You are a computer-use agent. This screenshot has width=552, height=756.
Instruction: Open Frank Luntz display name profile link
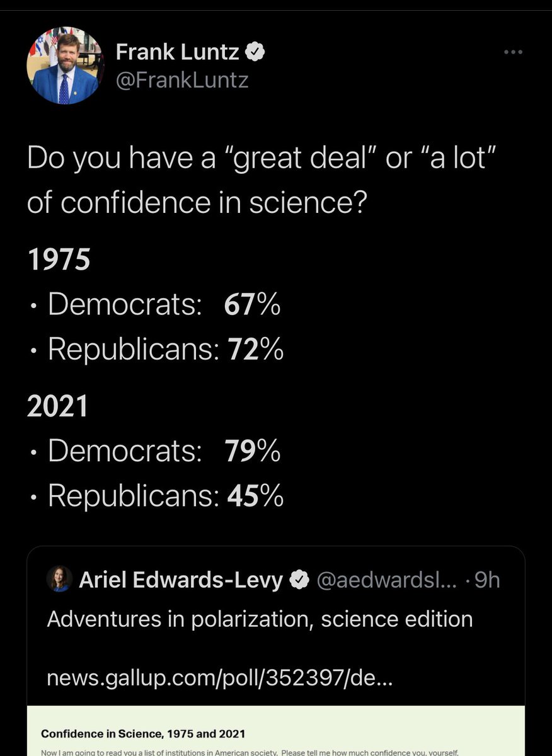(x=177, y=53)
